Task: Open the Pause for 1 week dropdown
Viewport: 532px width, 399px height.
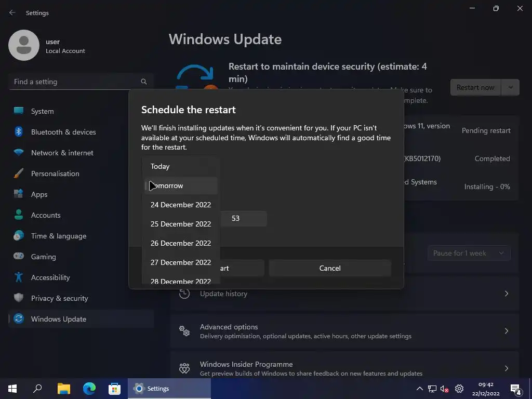Action: (469, 253)
